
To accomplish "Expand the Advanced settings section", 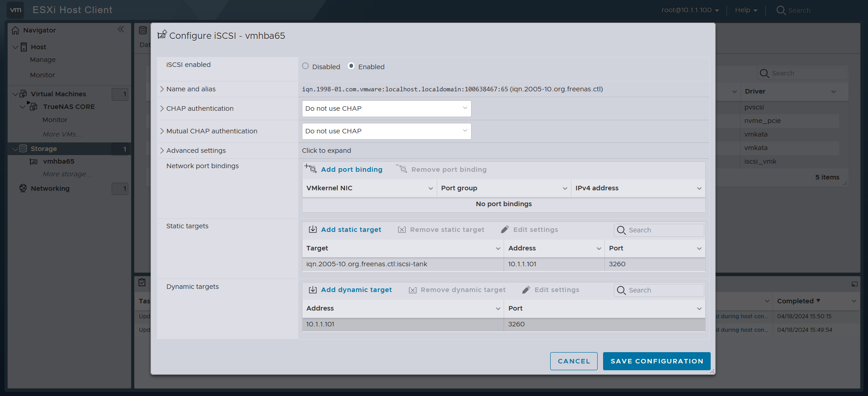I will pyautogui.click(x=162, y=151).
